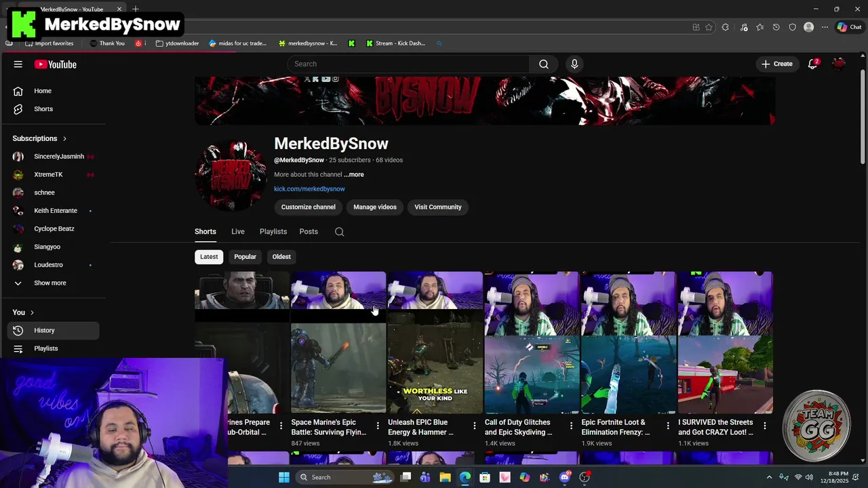Screen dimensions: 868x488
Task: Add page to favorites with star icon
Action: pos(709,27)
